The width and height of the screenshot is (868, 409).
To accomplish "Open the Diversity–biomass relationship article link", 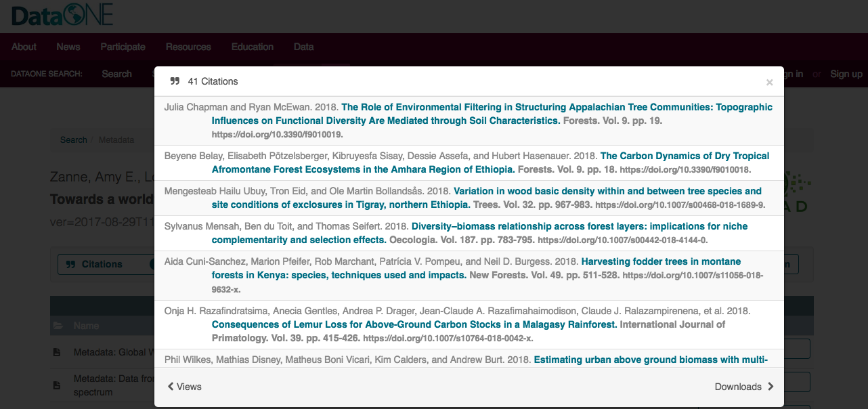I will (x=579, y=226).
